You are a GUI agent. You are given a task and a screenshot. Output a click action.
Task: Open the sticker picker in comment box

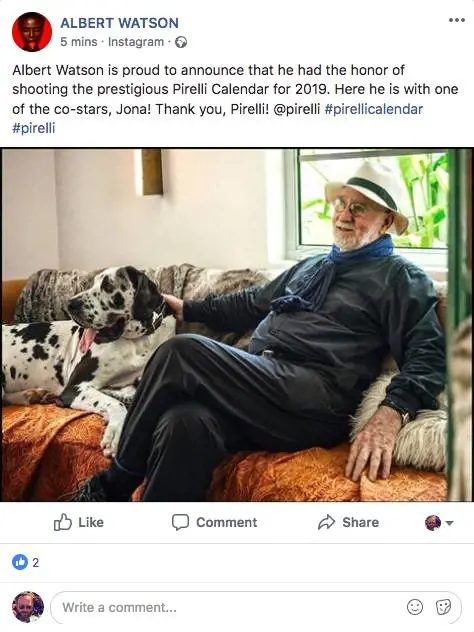(443, 607)
